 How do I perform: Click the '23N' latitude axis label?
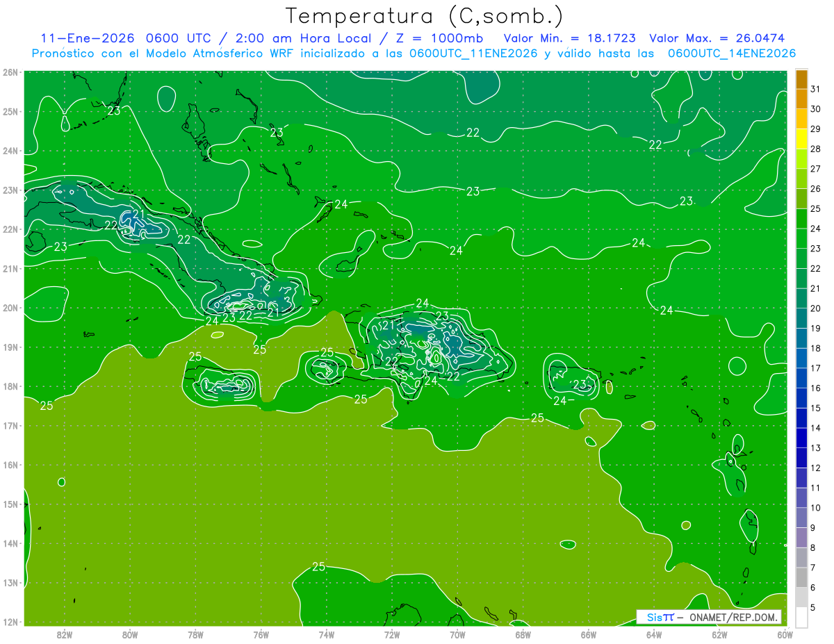pos(10,190)
